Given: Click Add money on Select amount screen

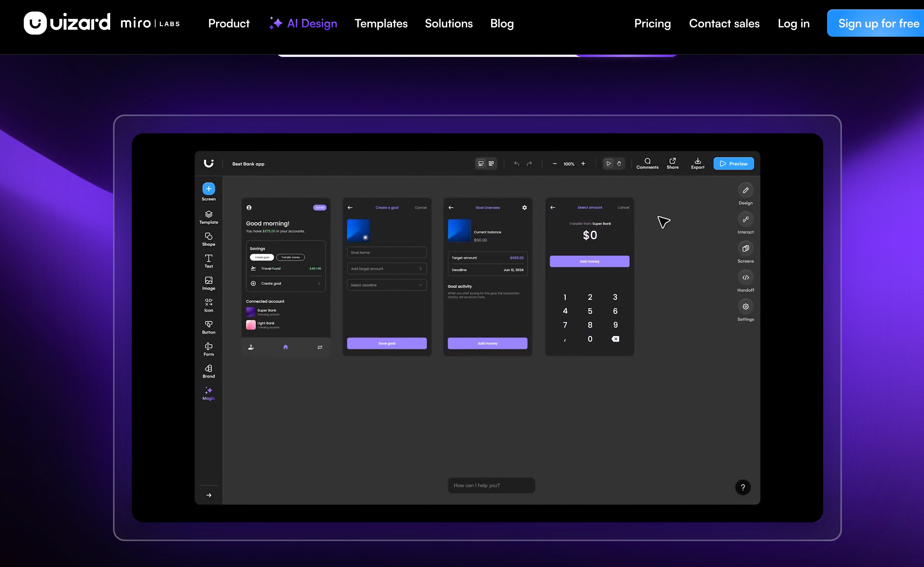Looking at the screenshot, I should pyautogui.click(x=589, y=262).
